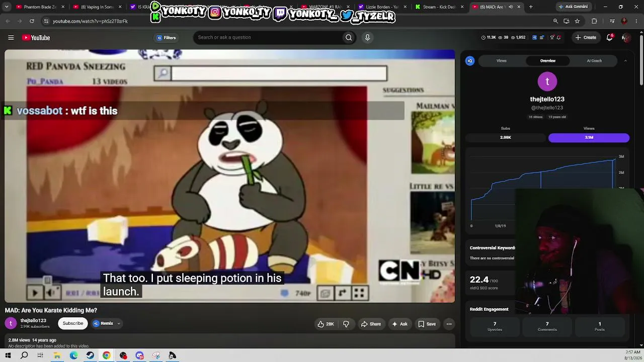Share the video
The image size is (644, 362).
[371, 324]
